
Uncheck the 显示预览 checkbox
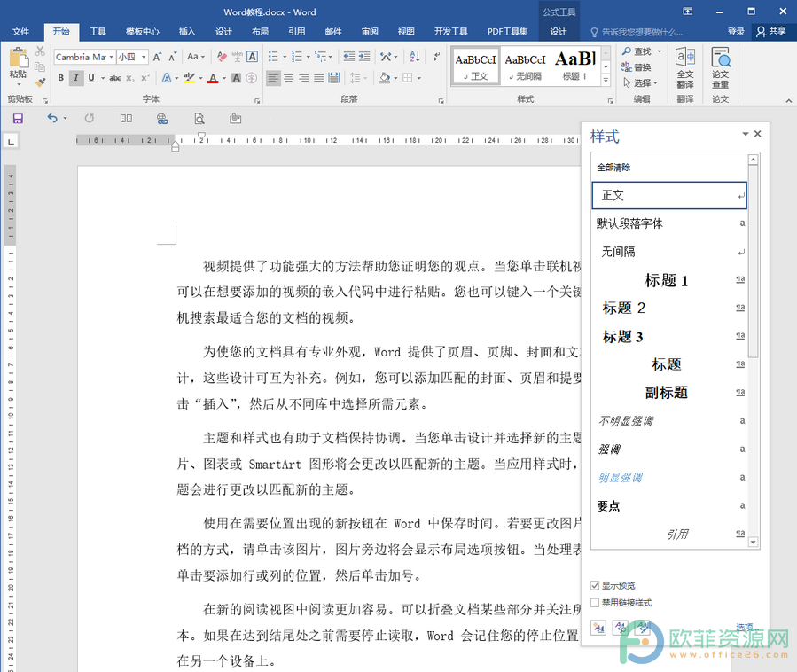click(595, 586)
